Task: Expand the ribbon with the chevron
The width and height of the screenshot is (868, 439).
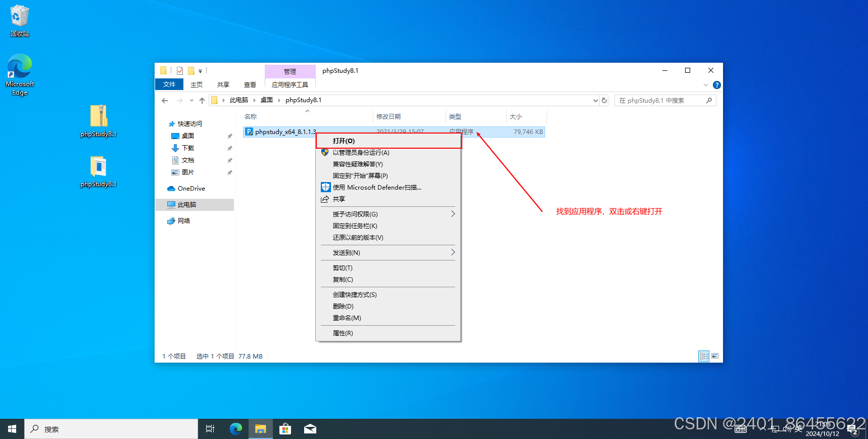Action: pos(706,85)
